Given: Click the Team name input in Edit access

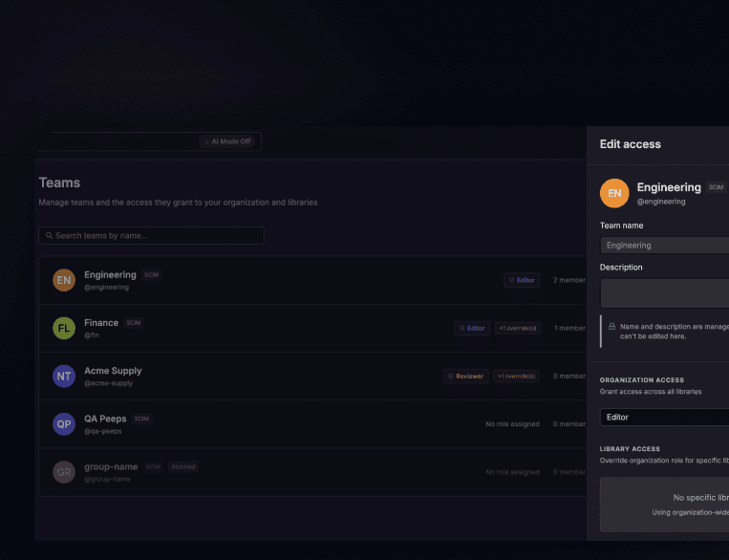Looking at the screenshot, I should pos(664,245).
